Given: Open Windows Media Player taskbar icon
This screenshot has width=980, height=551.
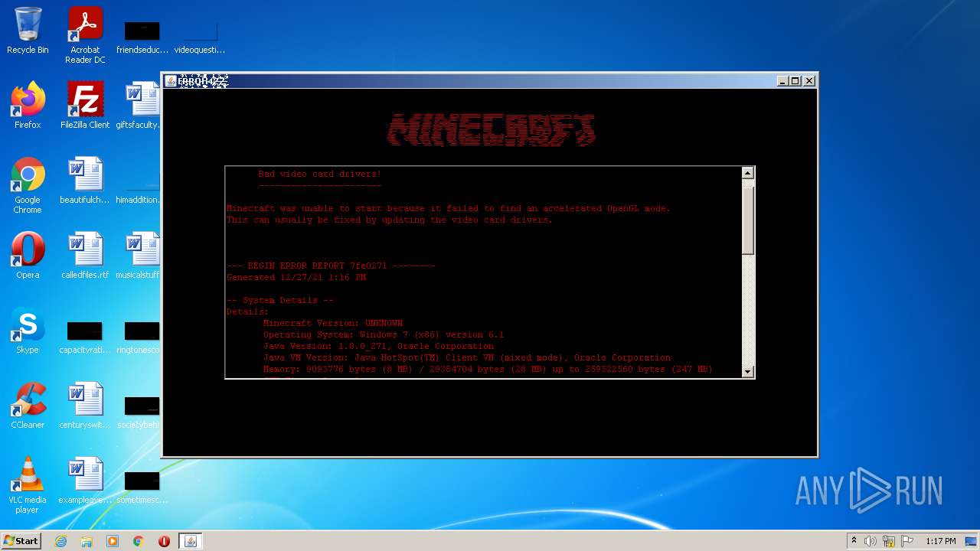Looking at the screenshot, I should [x=113, y=541].
